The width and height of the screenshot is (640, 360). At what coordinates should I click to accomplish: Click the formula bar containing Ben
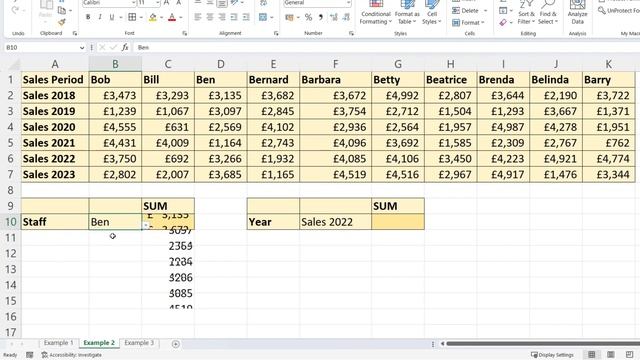click(386, 48)
